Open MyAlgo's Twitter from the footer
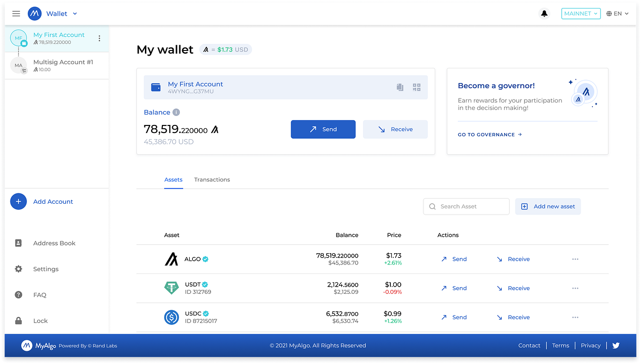This screenshot has width=641, height=364. pyautogui.click(x=616, y=345)
